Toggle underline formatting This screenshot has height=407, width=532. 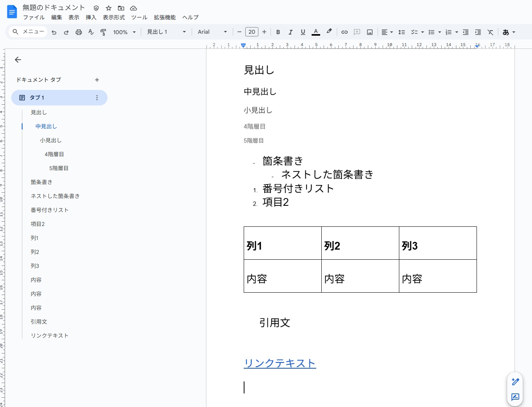pyautogui.click(x=303, y=32)
